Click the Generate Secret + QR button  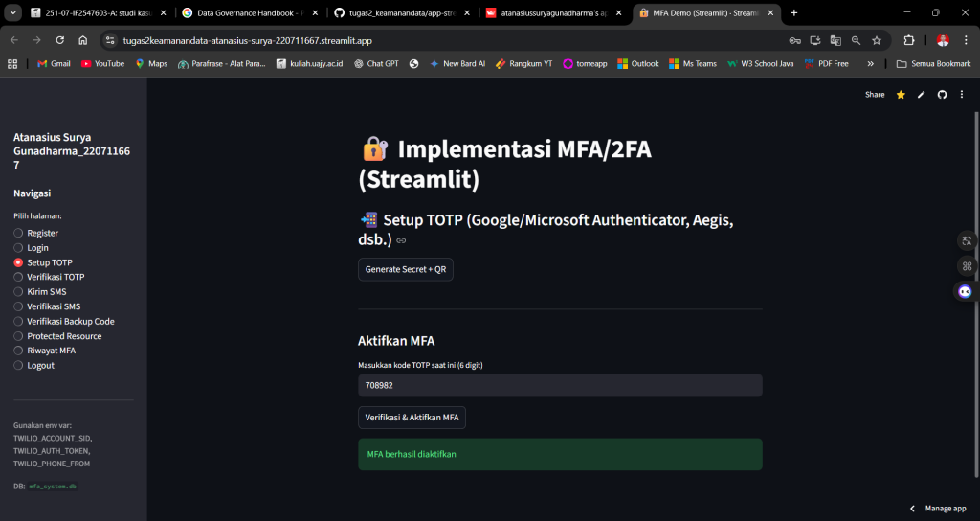click(406, 269)
